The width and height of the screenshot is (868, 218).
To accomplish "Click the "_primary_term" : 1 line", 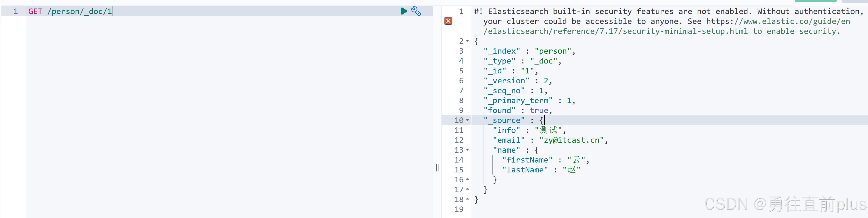I will pyautogui.click(x=529, y=101).
